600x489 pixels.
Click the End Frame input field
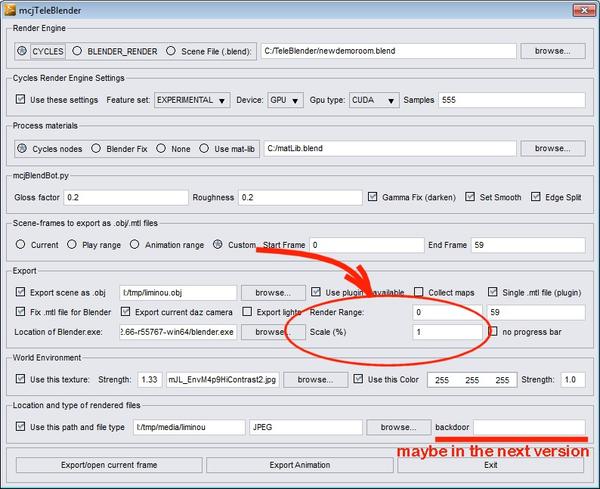[528, 245]
